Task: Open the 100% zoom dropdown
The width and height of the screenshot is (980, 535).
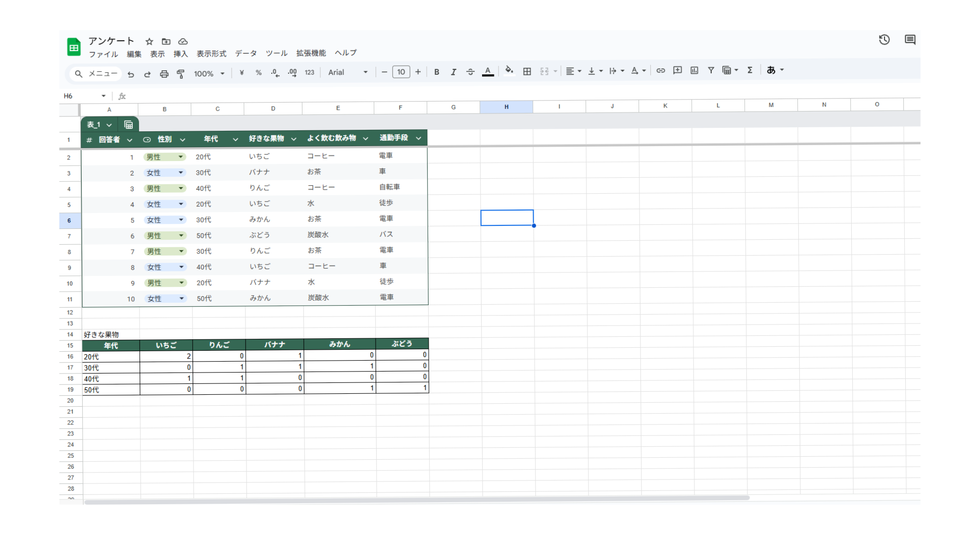Action: (209, 73)
